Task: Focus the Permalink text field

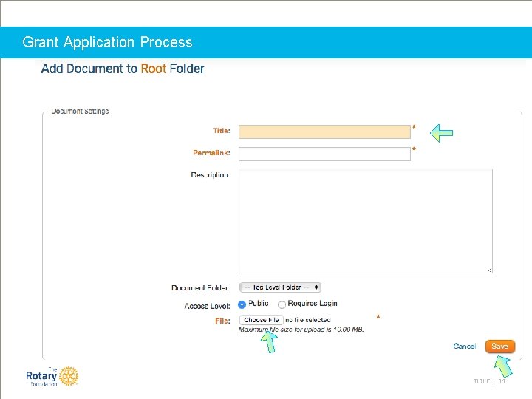Action: pos(324,154)
